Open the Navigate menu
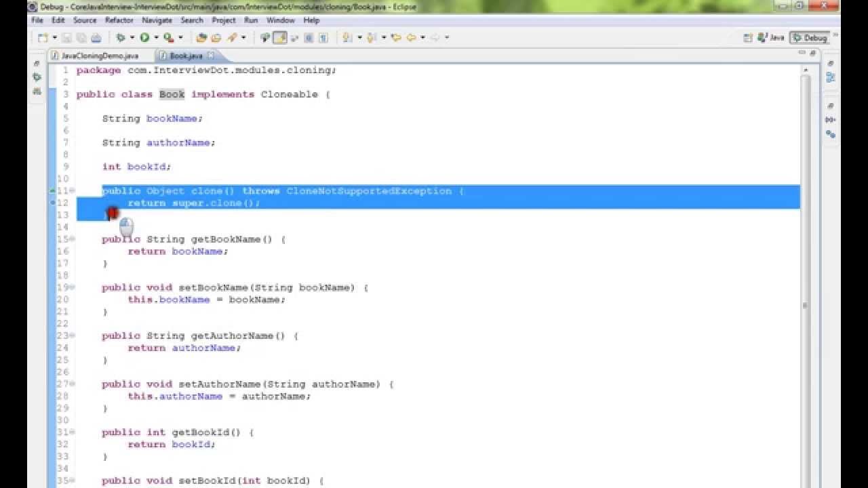Image resolution: width=868 pixels, height=488 pixels. pos(157,20)
